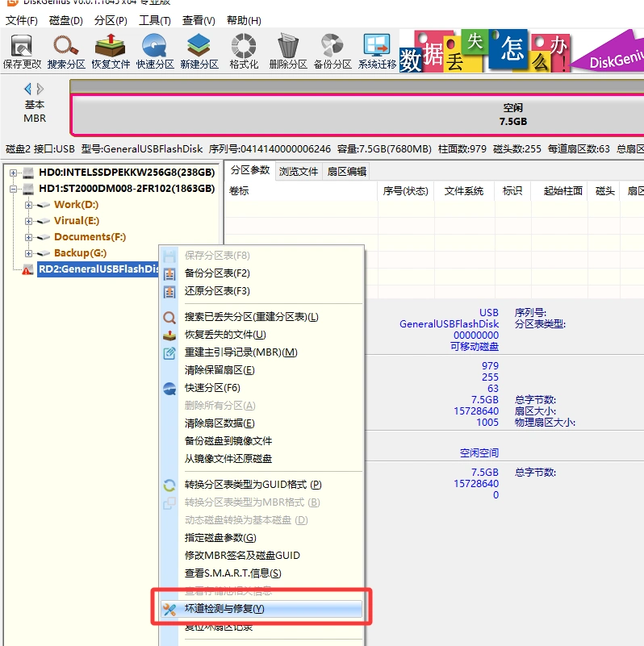Screen dimensions: 644x646
Task: Click the recover lost files (U) menu icon
Action: [x=169, y=335]
